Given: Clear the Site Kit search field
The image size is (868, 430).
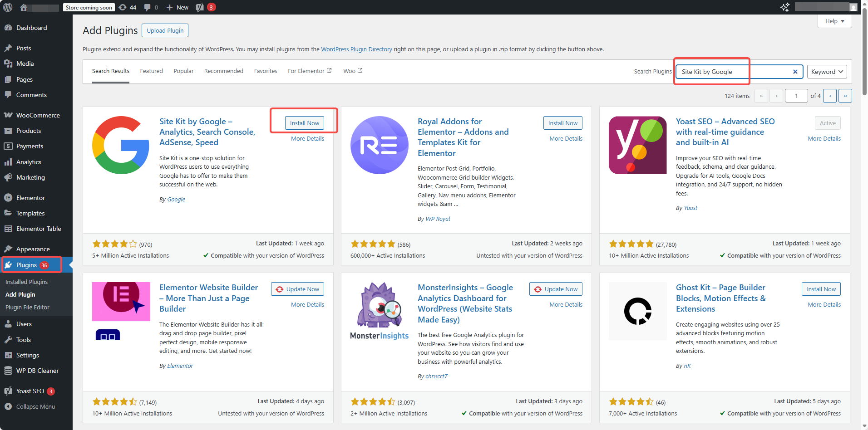Looking at the screenshot, I should (795, 72).
